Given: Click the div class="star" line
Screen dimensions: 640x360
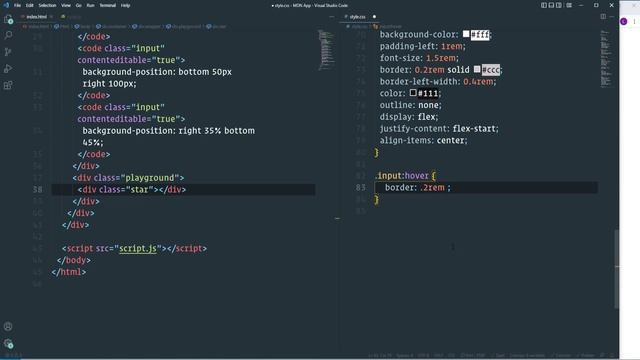Looking at the screenshot, I should (132, 189).
